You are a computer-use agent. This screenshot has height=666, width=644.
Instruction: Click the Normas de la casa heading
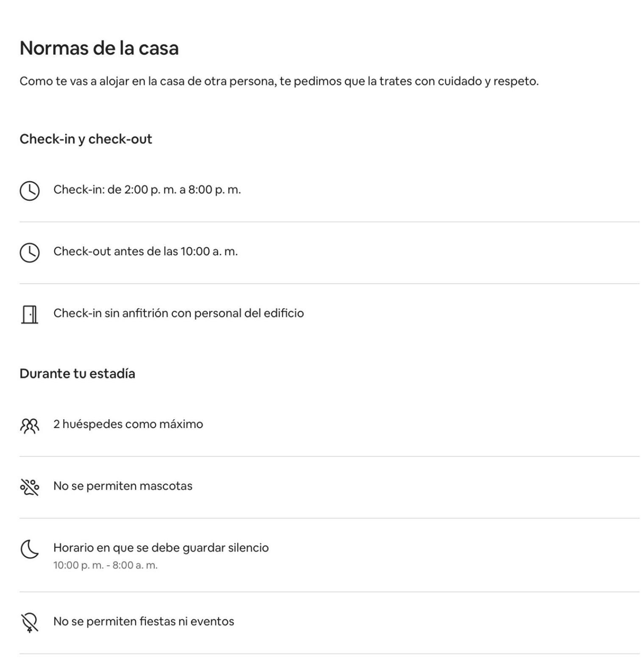coord(99,48)
